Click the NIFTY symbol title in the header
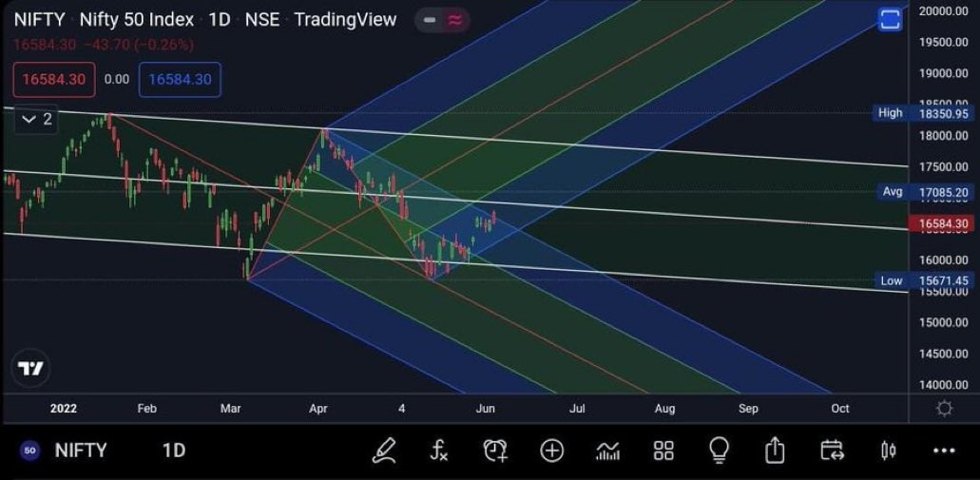The width and height of the screenshot is (980, 480). (x=39, y=19)
